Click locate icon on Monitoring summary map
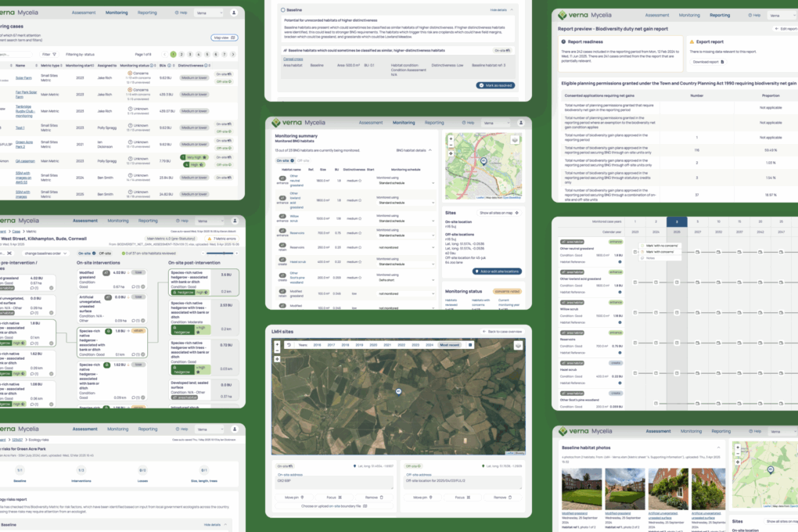The image size is (798, 532). pos(451,153)
